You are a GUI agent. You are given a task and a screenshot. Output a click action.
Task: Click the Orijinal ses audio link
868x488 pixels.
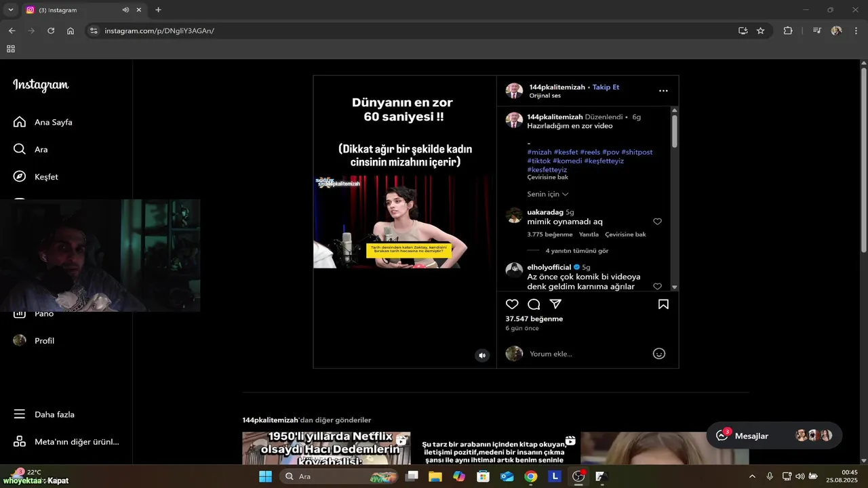pyautogui.click(x=545, y=96)
